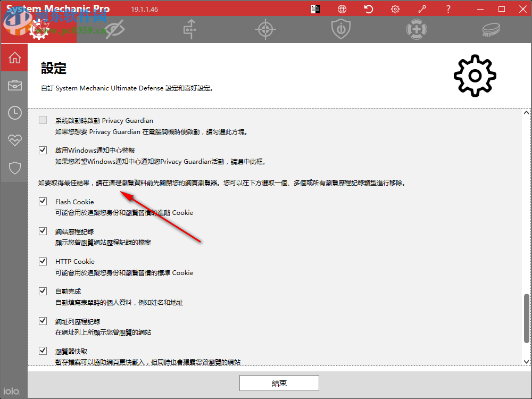
Task: Click the large gear on the 設定 page
Action: tap(474, 75)
